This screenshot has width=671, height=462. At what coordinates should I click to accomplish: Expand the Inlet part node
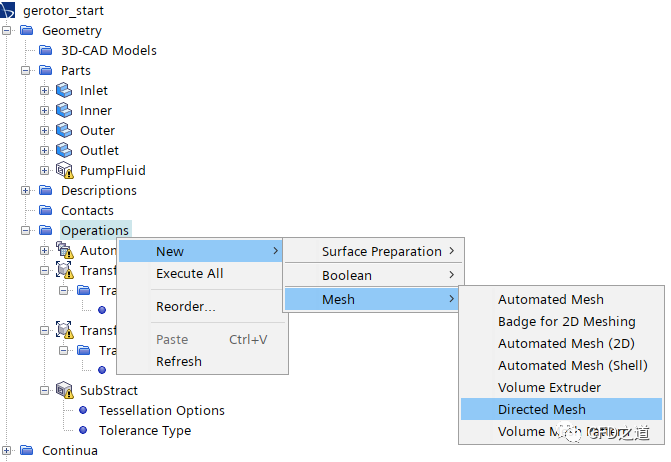pos(44,91)
